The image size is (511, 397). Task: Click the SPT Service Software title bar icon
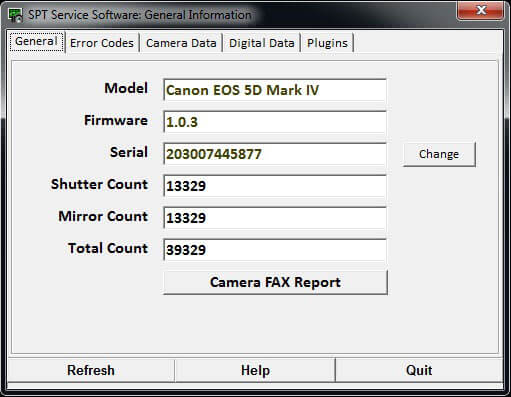[x=15, y=15]
